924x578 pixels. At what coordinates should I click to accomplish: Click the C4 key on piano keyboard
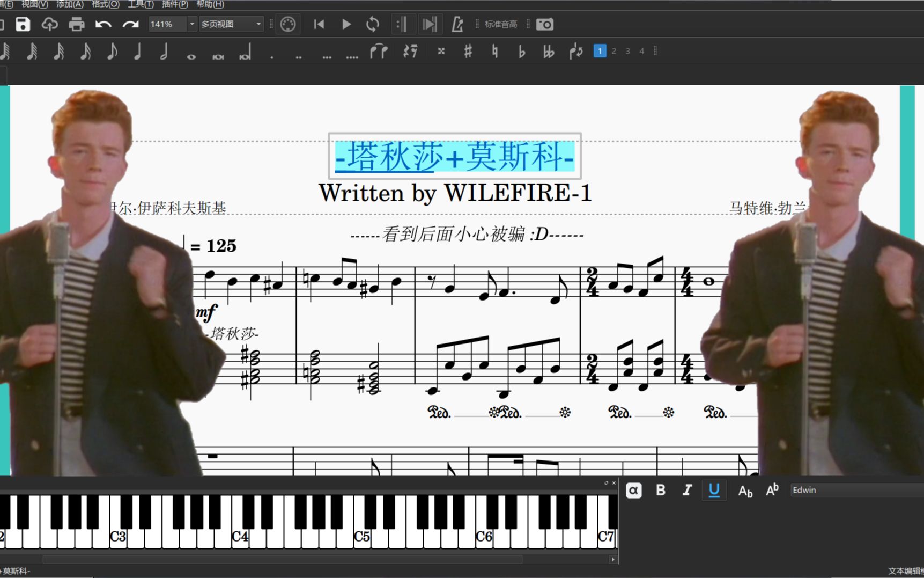239,536
